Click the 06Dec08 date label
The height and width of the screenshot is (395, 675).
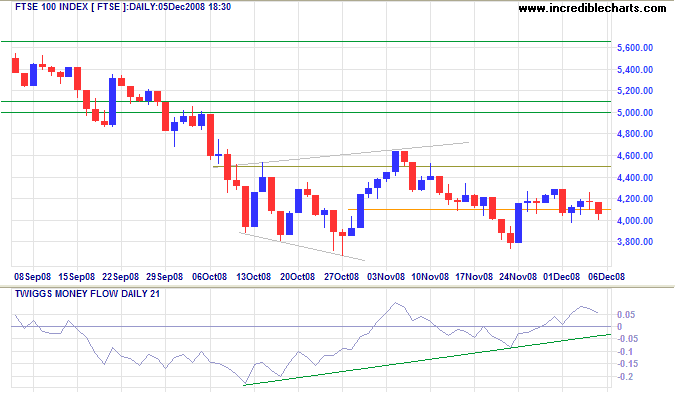pyautogui.click(x=606, y=277)
